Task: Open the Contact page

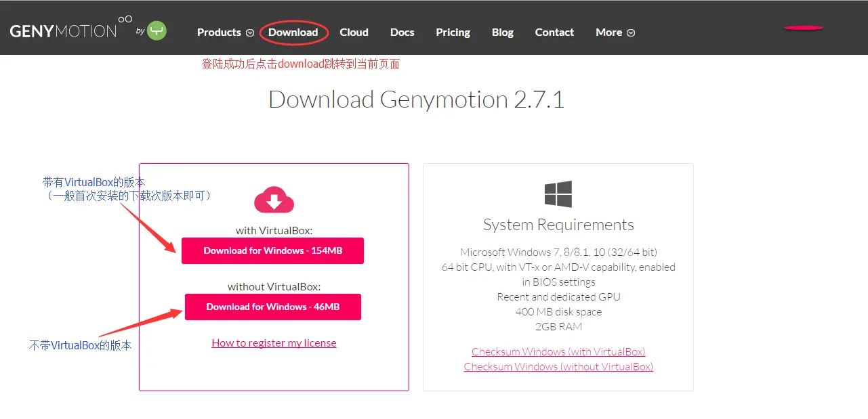Action: click(x=554, y=32)
